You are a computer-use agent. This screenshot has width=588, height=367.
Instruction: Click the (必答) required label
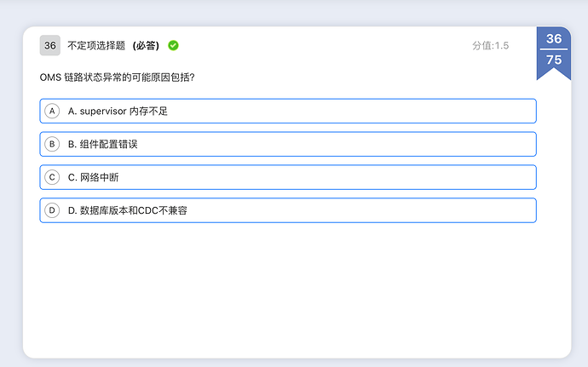[x=146, y=46]
